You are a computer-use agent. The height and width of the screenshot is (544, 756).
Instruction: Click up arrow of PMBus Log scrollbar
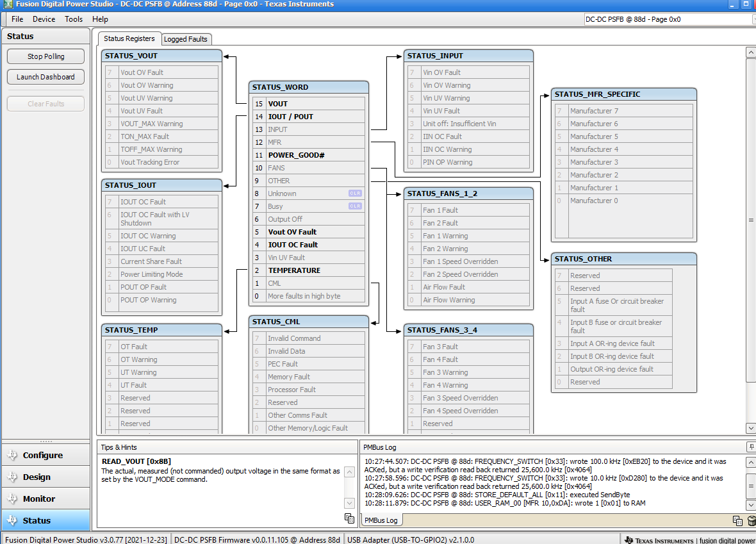751,463
